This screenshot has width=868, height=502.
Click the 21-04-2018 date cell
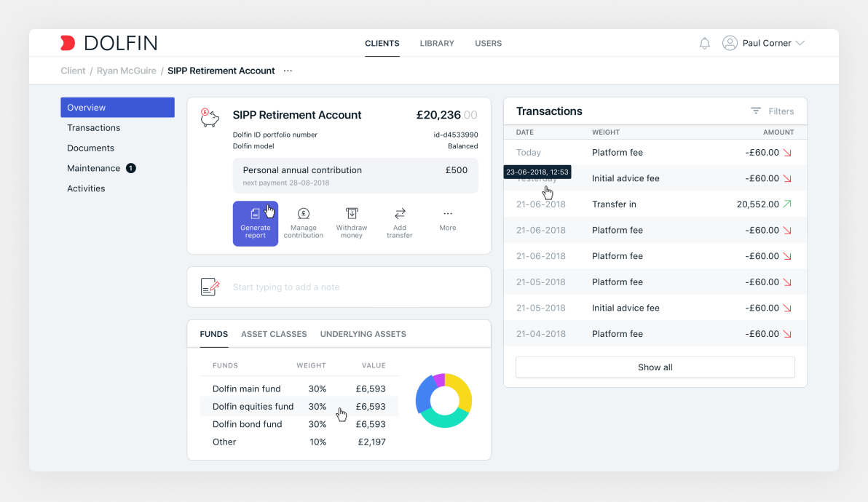[x=541, y=334]
